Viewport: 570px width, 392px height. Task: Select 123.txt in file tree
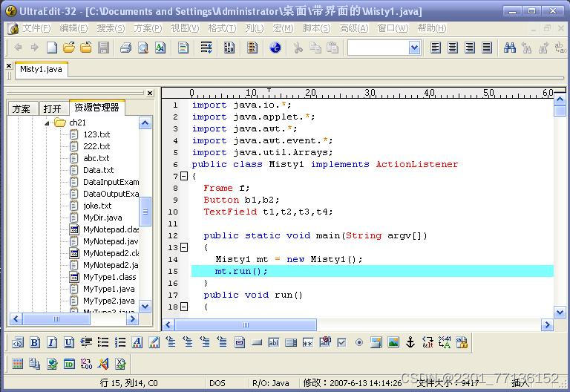point(96,134)
